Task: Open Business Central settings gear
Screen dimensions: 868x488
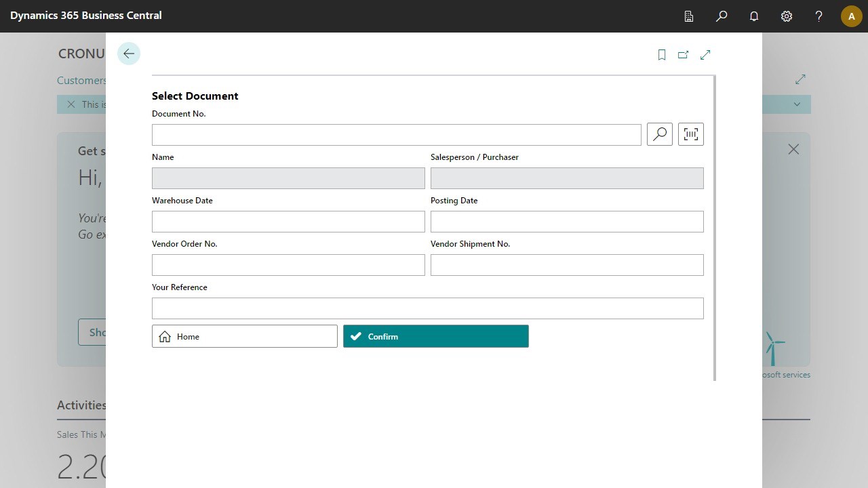Action: click(x=786, y=16)
